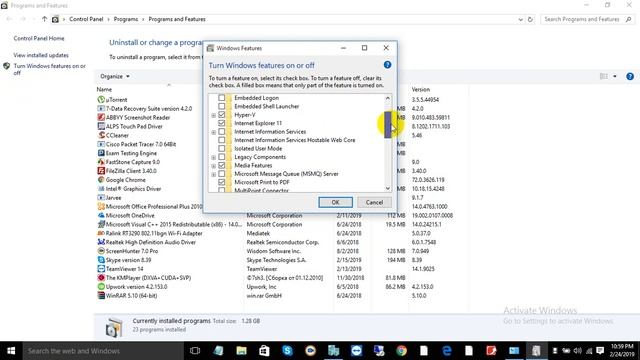Image resolution: width=640 pixels, height=360 pixels.
Task: Uncheck Media Features box
Action: coord(221,165)
